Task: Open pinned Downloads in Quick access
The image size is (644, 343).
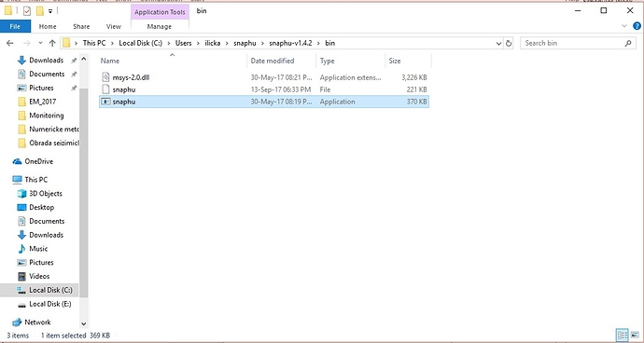Action: (x=46, y=61)
